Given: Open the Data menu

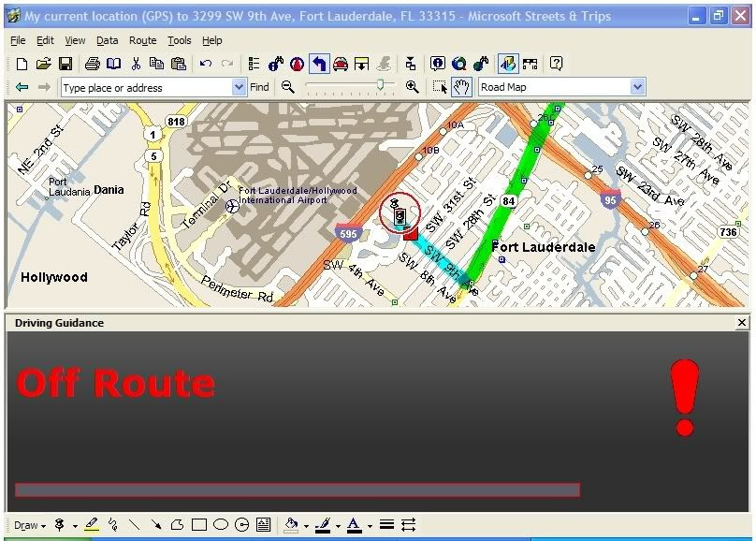Looking at the screenshot, I should (x=107, y=40).
